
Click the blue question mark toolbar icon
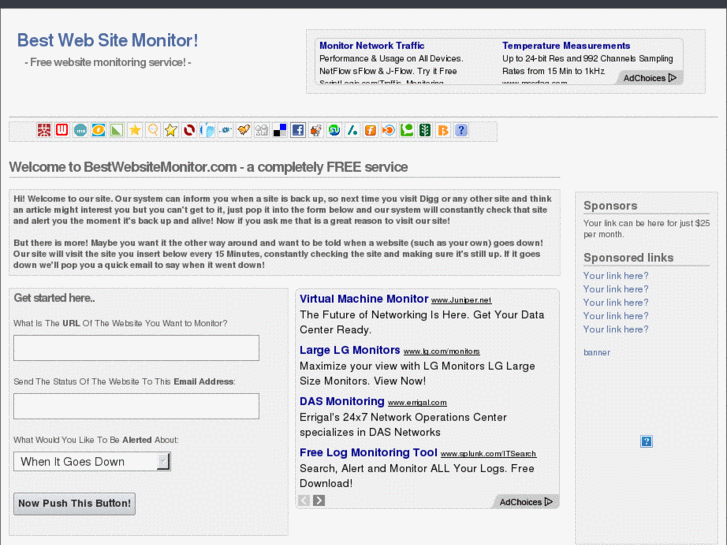[461, 130]
